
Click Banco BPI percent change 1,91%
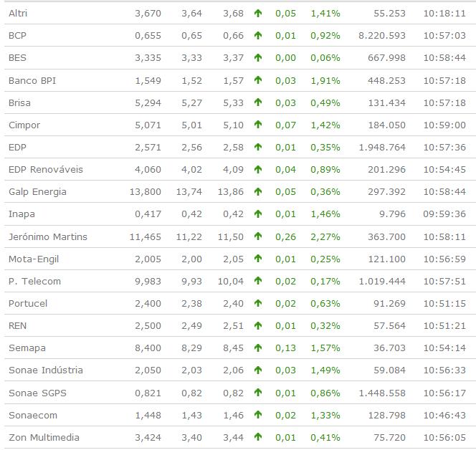325,81
